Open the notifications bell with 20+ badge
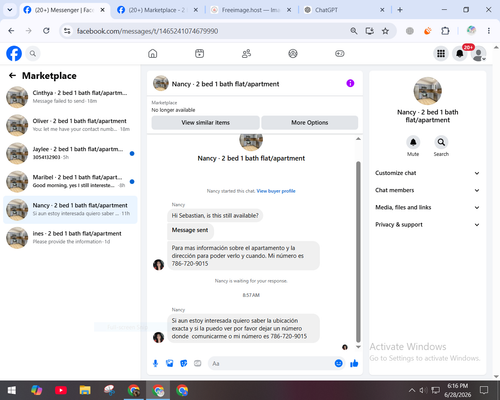The height and width of the screenshot is (400, 500). point(460,53)
